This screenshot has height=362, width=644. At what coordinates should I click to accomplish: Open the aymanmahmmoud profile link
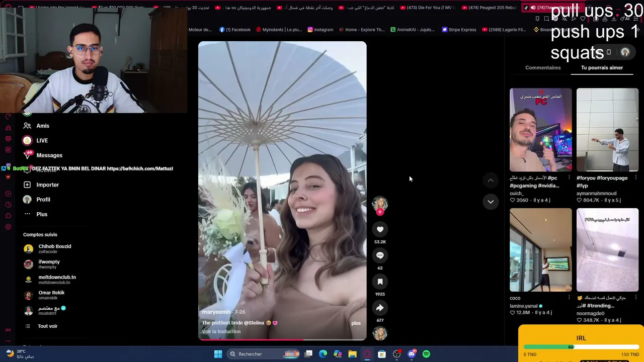[x=596, y=193]
